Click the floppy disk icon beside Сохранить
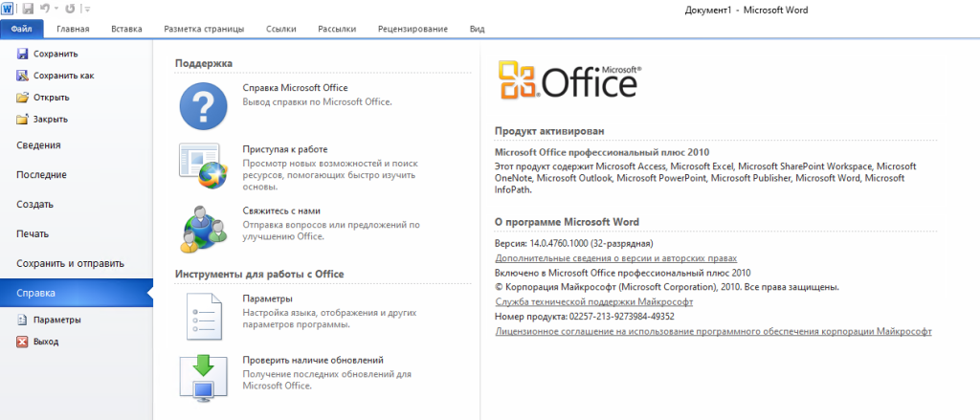 coord(23,54)
